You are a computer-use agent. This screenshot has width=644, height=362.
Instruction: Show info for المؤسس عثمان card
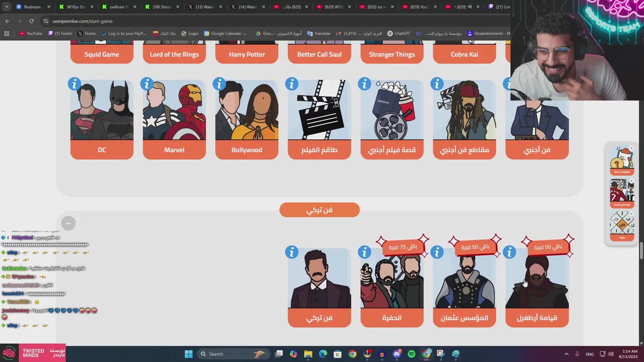[x=437, y=252]
